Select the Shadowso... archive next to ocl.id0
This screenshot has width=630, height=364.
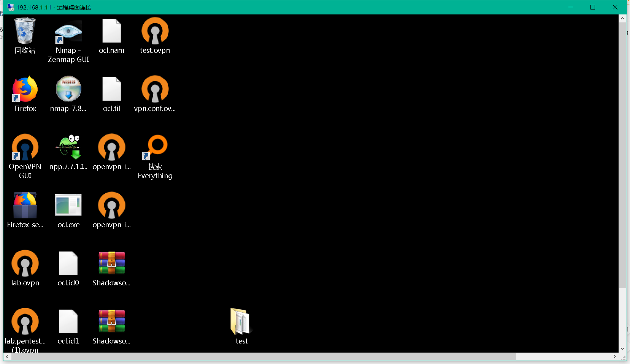(112, 263)
